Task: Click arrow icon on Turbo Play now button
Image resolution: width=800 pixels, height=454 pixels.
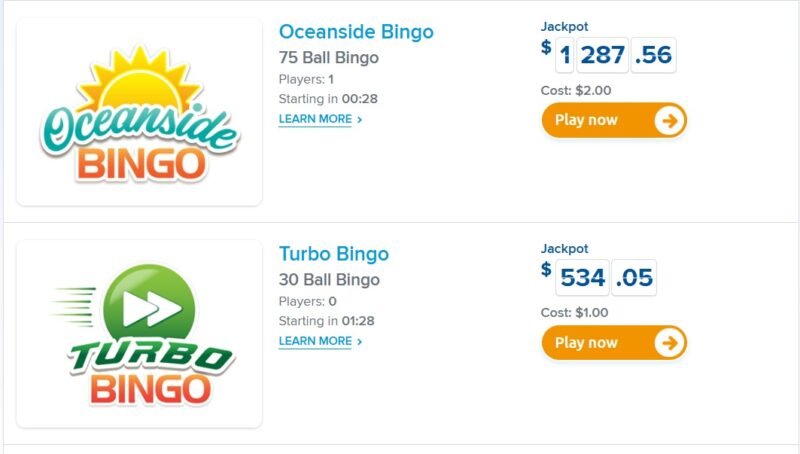Action: point(669,343)
